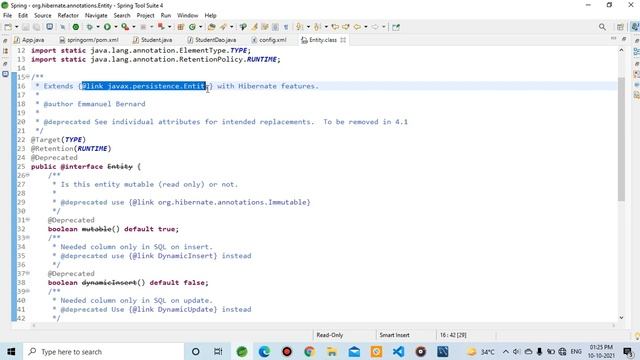Click the New file toolbar icon

tap(8, 27)
